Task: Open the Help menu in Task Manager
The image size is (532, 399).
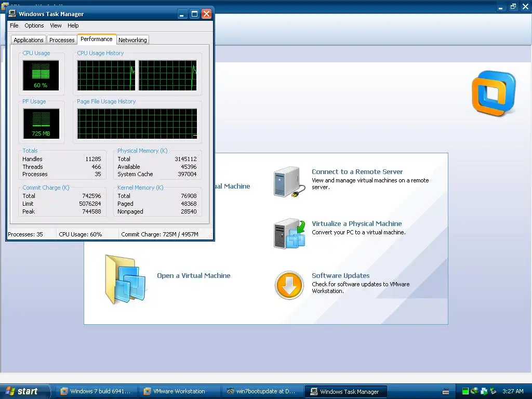Action: [x=73, y=25]
